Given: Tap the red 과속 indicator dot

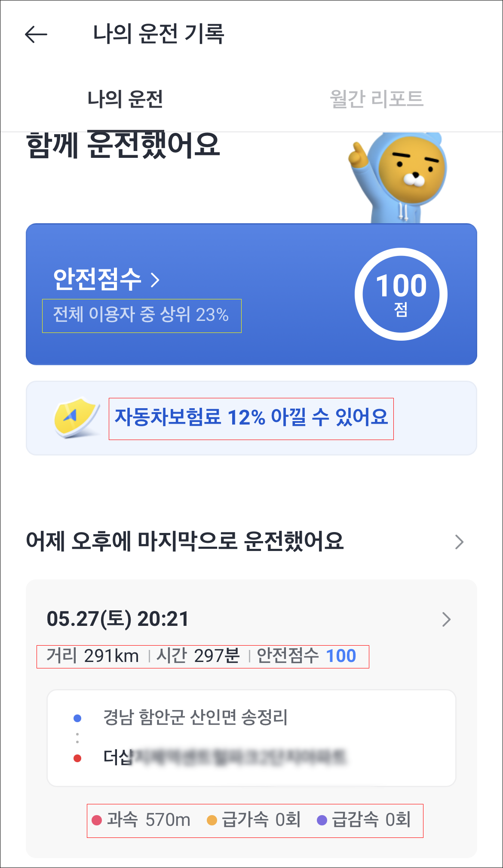Looking at the screenshot, I should pyautogui.click(x=97, y=820).
